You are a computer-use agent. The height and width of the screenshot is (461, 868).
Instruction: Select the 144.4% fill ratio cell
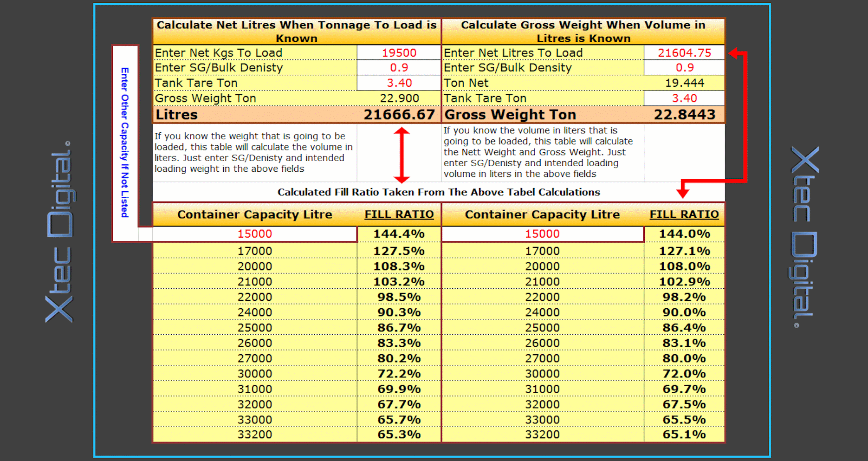tap(399, 234)
